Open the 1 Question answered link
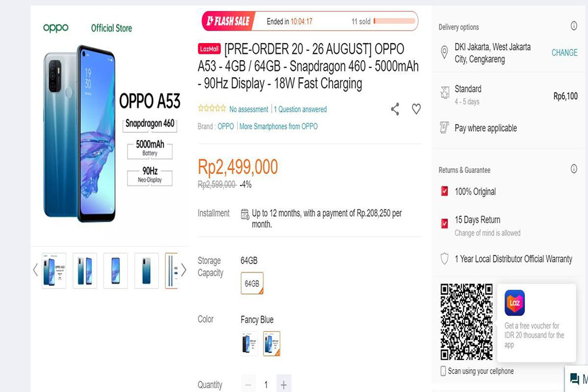This screenshot has height=392, width=588. click(300, 108)
